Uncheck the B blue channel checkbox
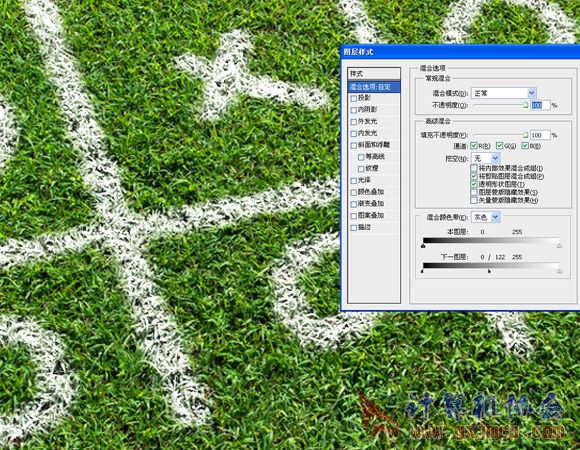The width and height of the screenshot is (580, 450). coord(525,146)
